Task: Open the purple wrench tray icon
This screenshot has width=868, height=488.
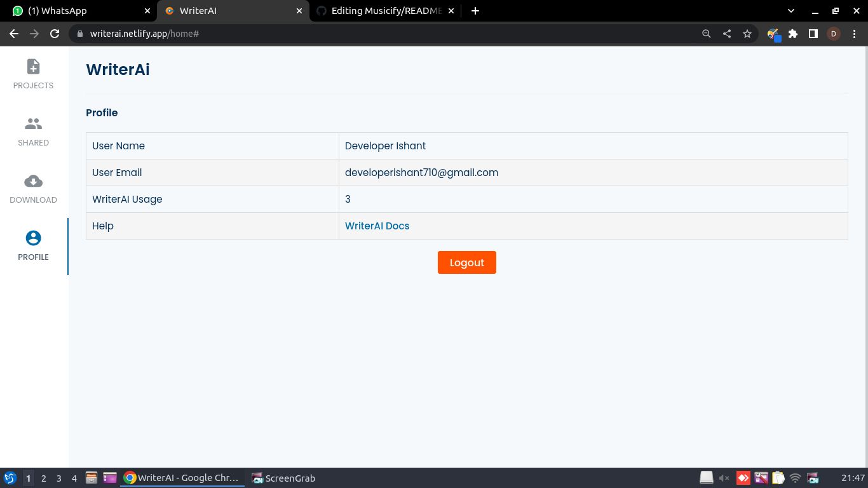Action: 761,478
